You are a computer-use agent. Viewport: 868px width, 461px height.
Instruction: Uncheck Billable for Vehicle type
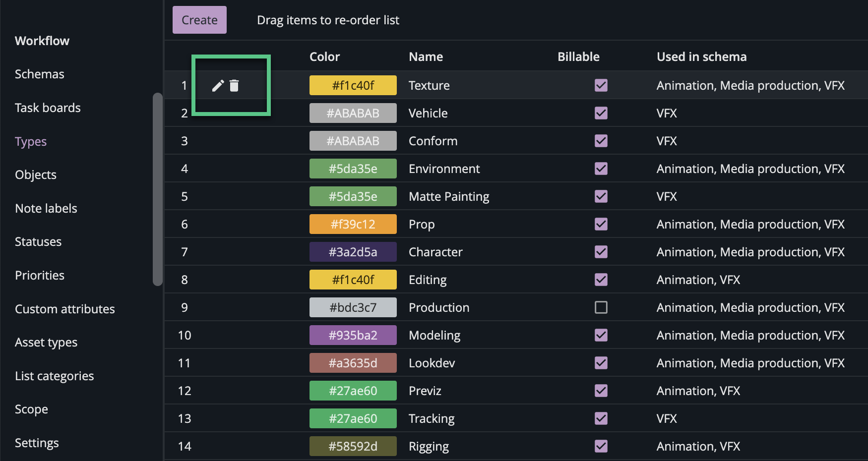[x=601, y=113]
